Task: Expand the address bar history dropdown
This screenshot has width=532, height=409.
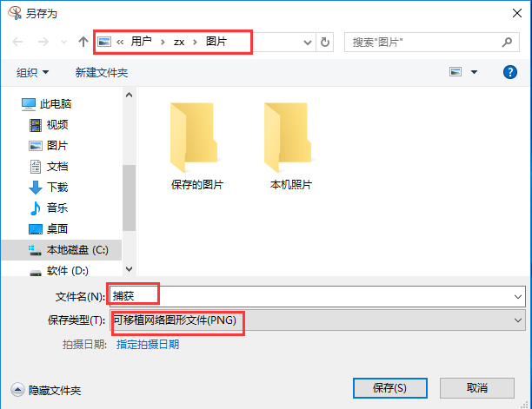Action: 308,43
